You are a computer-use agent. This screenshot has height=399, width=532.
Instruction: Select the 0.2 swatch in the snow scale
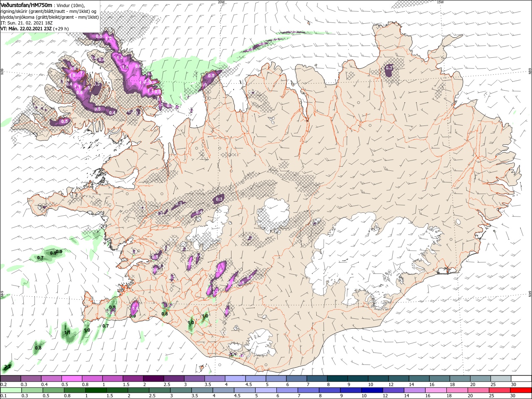(x=10, y=379)
